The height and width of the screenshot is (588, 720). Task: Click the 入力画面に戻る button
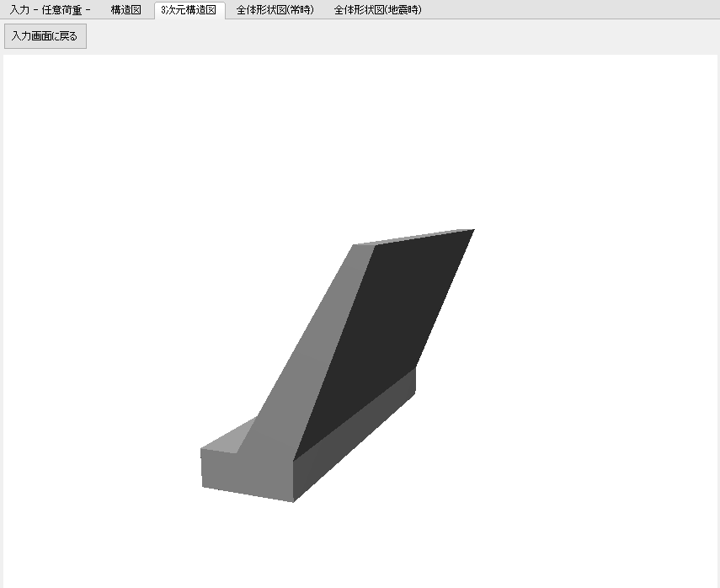point(45,36)
